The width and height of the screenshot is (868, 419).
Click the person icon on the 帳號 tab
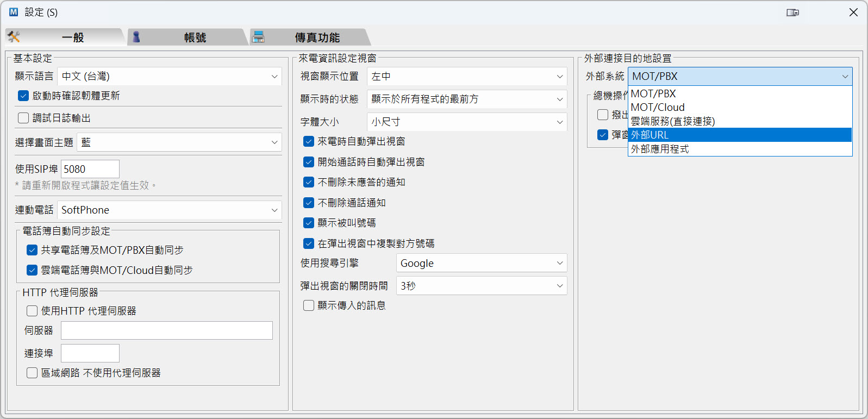[136, 37]
